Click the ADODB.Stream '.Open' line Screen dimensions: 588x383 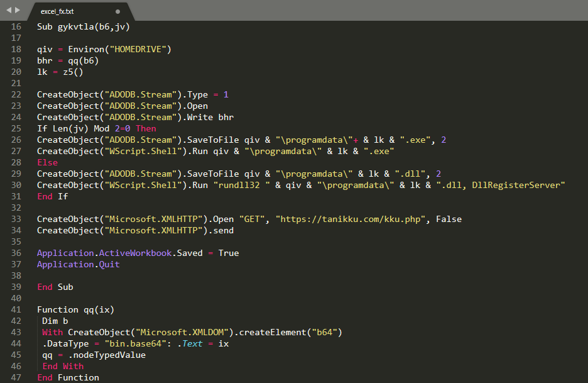122,106
